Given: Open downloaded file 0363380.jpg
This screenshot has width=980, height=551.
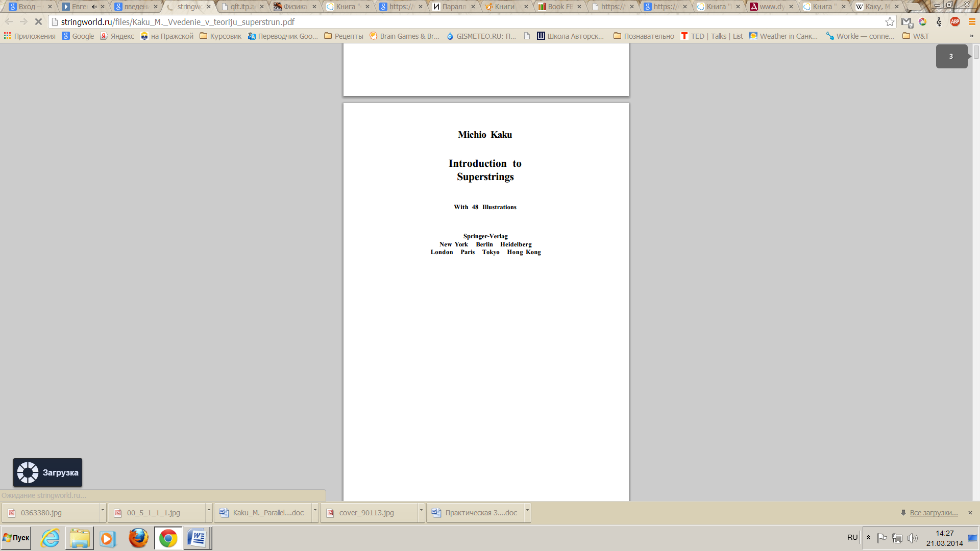Looking at the screenshot, I should (x=50, y=513).
